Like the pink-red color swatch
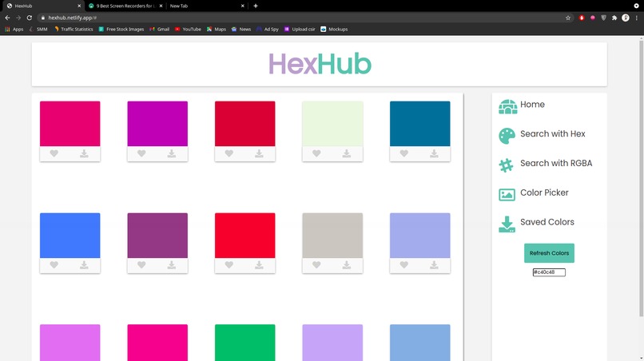644x361 pixels. [x=54, y=153]
